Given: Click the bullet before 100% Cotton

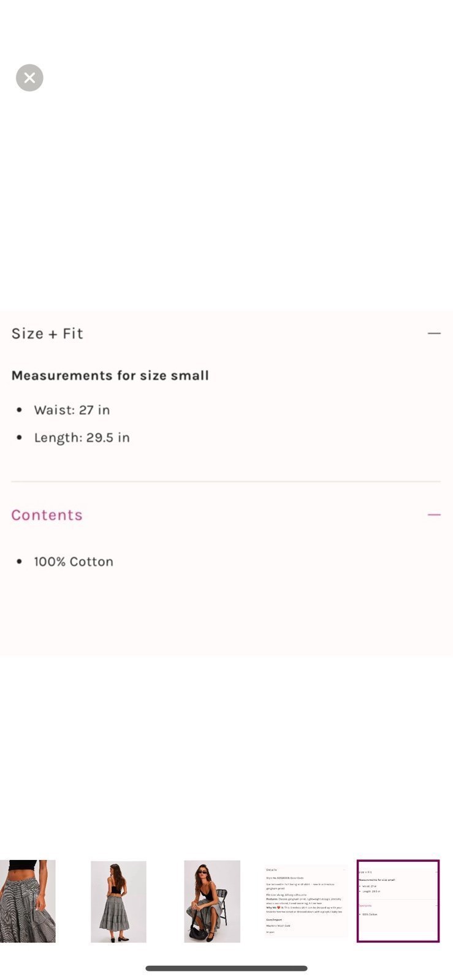Looking at the screenshot, I should pyautogui.click(x=20, y=562).
